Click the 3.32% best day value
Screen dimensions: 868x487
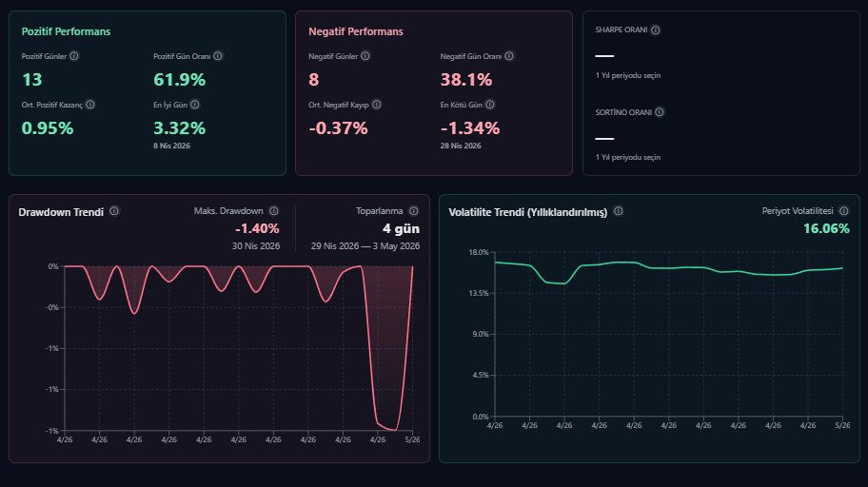(x=179, y=128)
